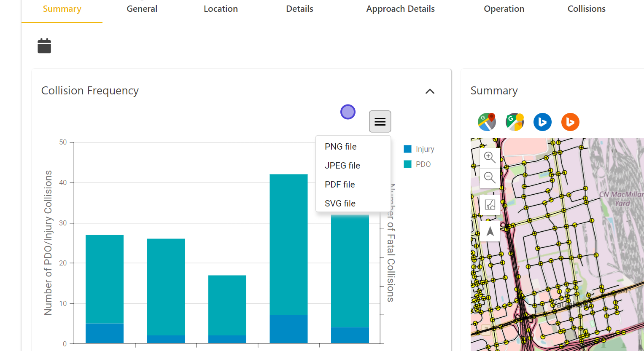644x351 pixels.
Task: Choose PDF file from export menu
Action: 340,185
